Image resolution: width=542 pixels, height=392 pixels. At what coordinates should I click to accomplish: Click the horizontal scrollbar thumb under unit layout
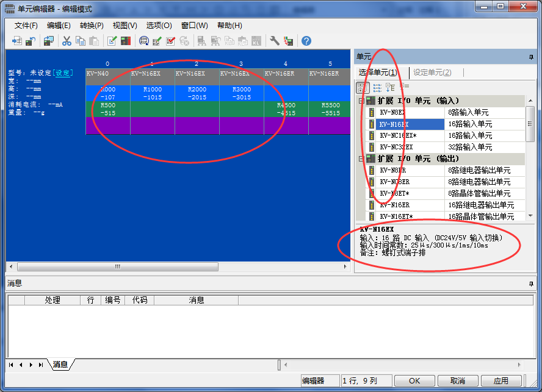pos(118,266)
